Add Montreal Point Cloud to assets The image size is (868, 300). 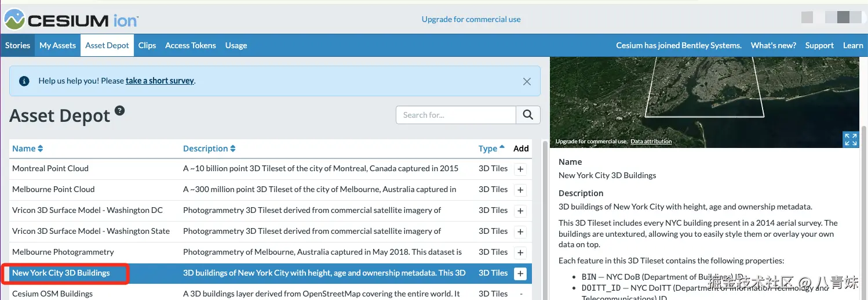tap(520, 169)
